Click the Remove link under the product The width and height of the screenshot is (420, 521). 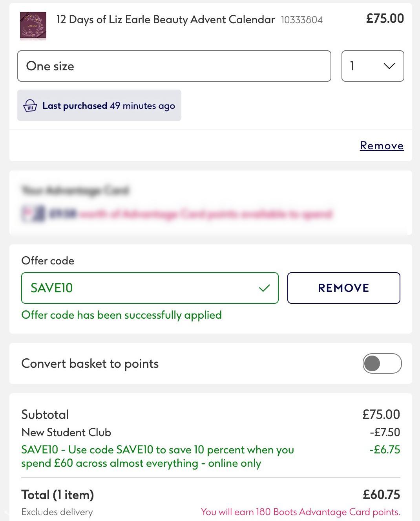382,146
